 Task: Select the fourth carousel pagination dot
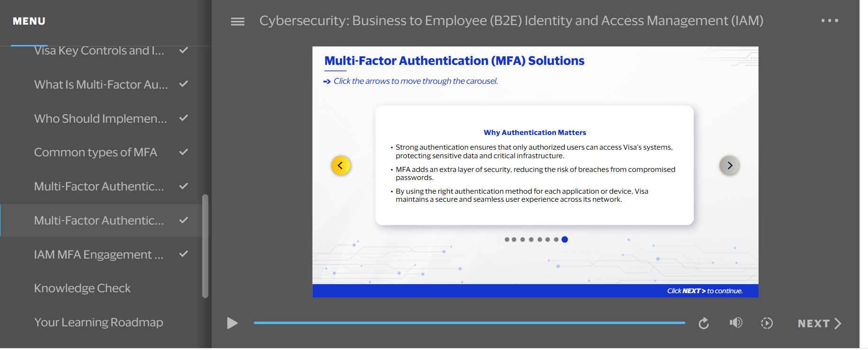(531, 240)
